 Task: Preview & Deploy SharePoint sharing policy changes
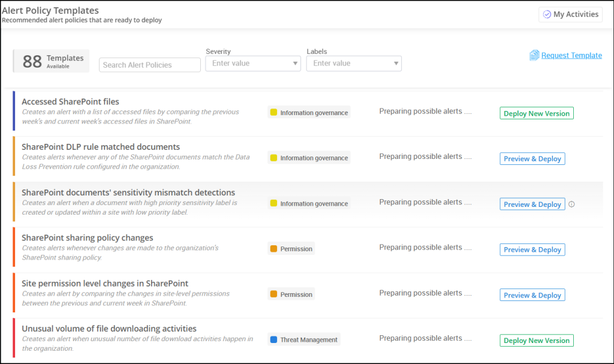coord(532,249)
